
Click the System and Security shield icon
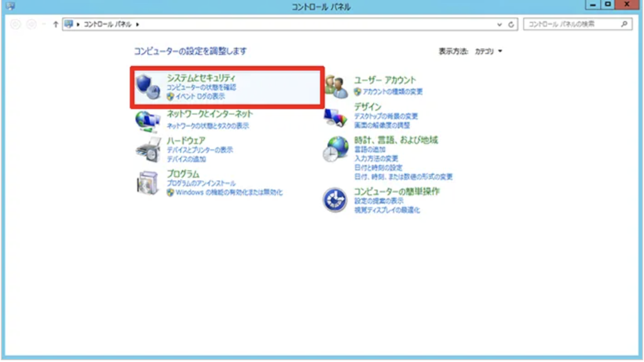pos(148,87)
